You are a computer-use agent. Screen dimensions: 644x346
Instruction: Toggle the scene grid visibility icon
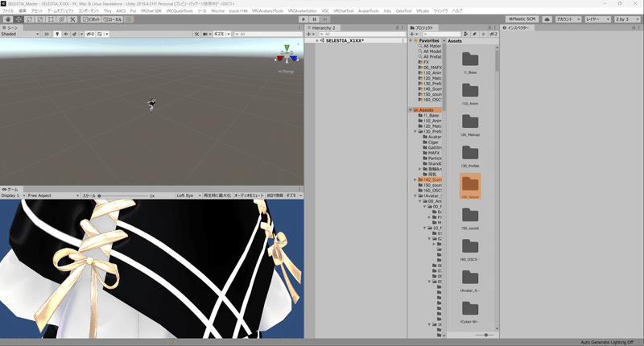point(100,34)
